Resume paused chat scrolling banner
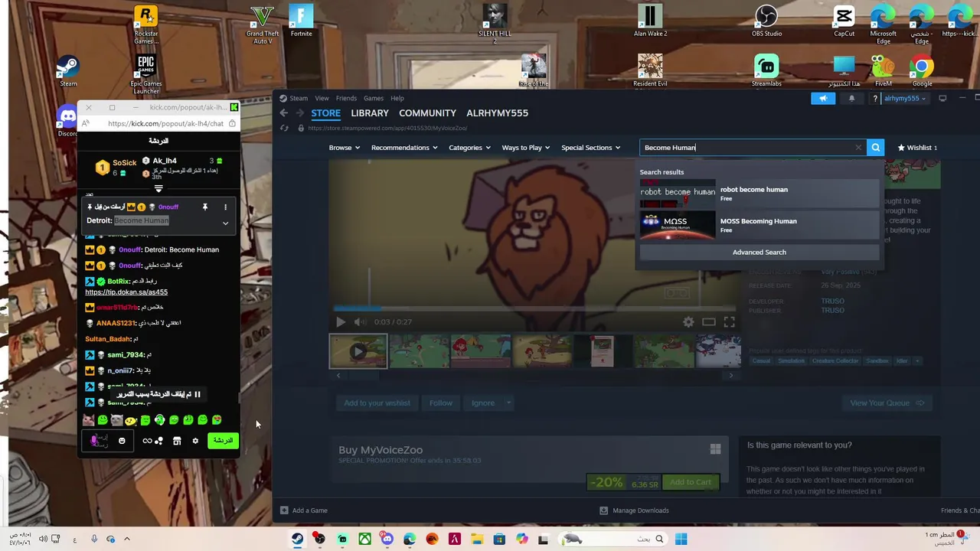Screen dimensions: 980x551 tap(158, 395)
